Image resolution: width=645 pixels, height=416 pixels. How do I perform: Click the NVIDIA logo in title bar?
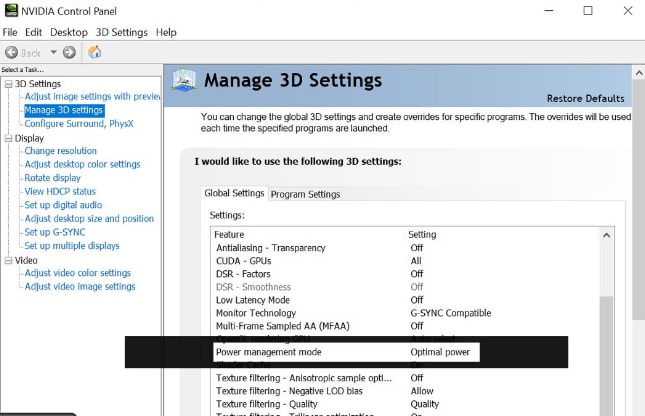pos(11,11)
